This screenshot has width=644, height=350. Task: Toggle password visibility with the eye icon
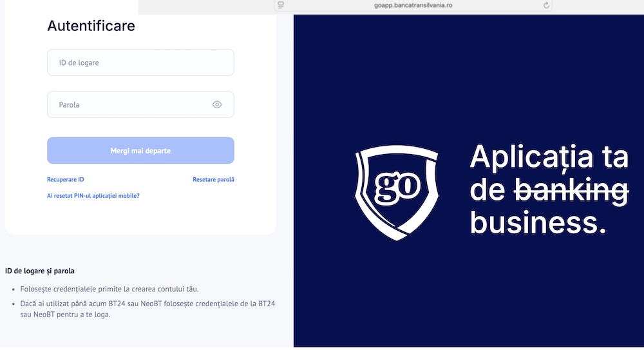coord(217,104)
